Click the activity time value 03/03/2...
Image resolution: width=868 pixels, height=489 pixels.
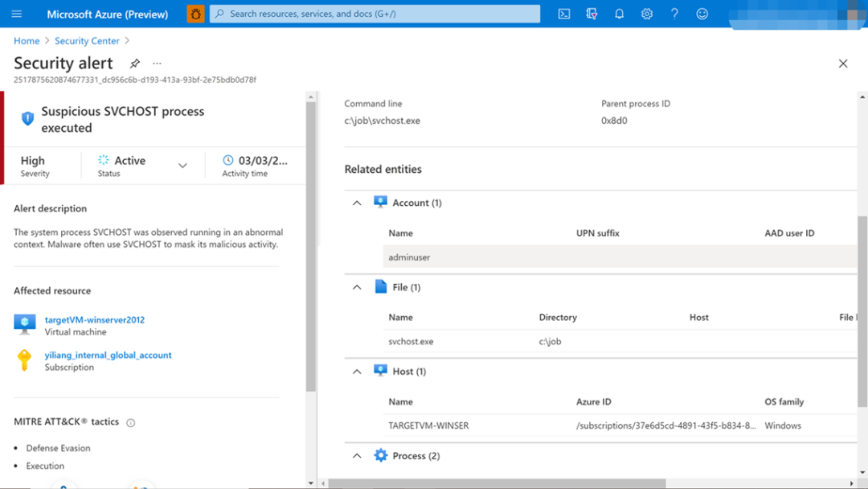pyautogui.click(x=263, y=161)
